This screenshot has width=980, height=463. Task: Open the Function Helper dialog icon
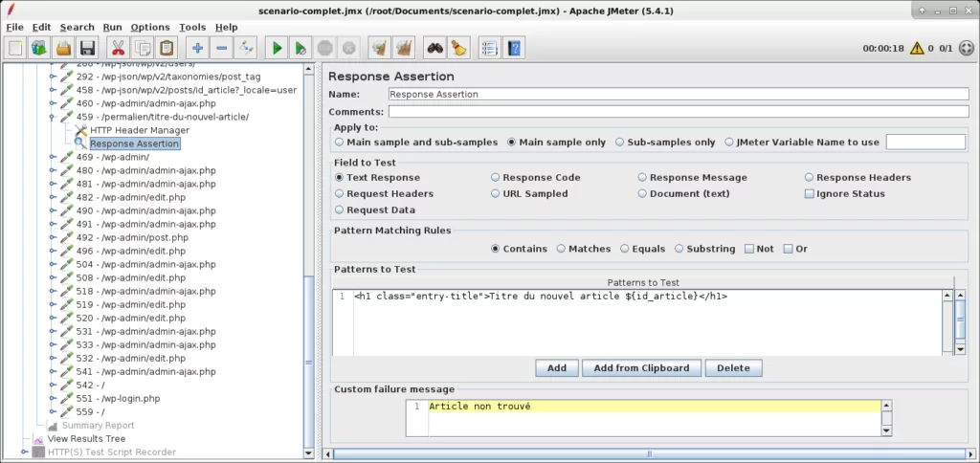point(489,48)
